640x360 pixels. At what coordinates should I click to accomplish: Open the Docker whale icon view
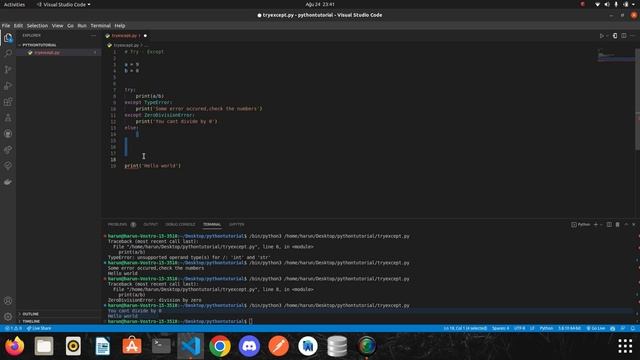coord(8,182)
